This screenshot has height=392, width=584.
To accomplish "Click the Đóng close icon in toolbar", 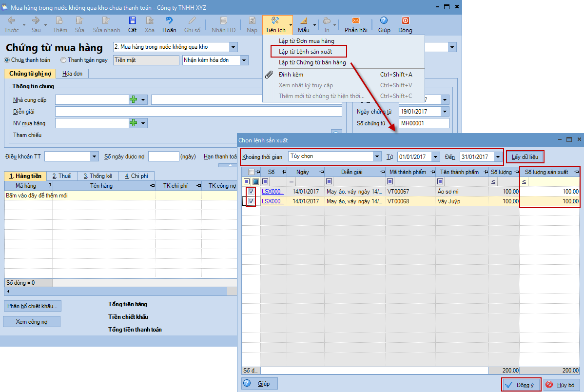I will (405, 21).
